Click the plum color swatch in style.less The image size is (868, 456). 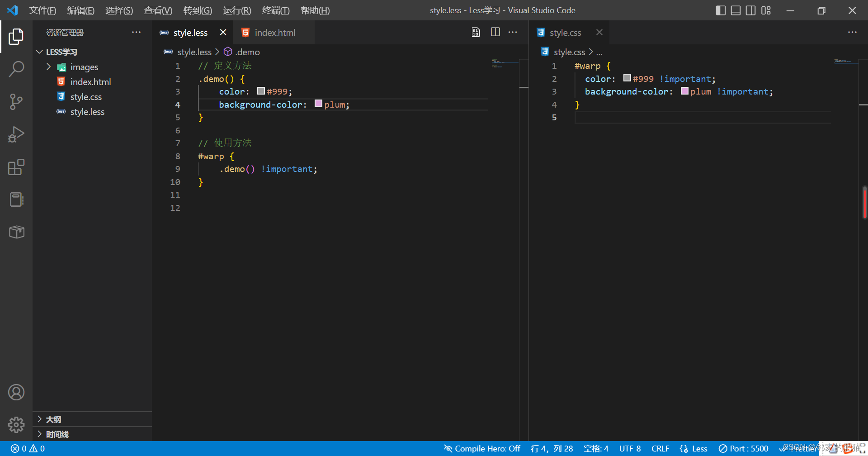point(318,104)
